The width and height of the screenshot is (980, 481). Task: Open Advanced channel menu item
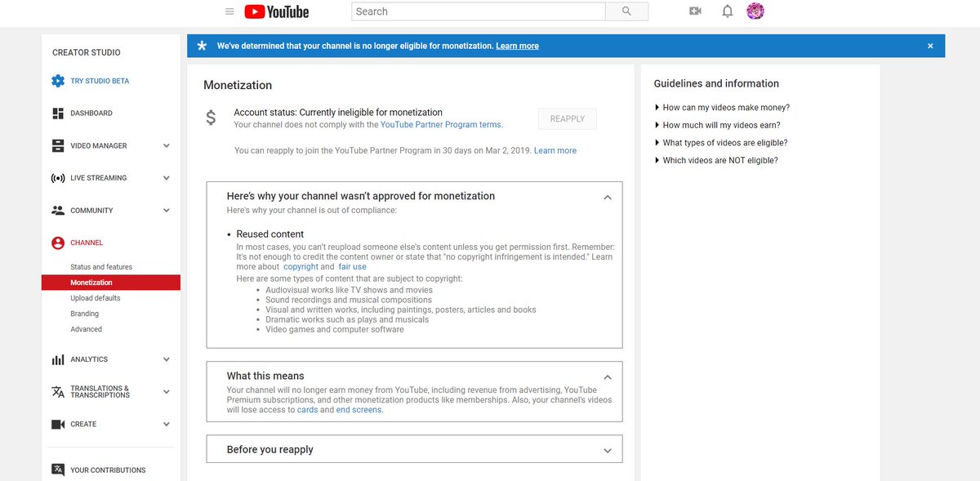(x=86, y=329)
